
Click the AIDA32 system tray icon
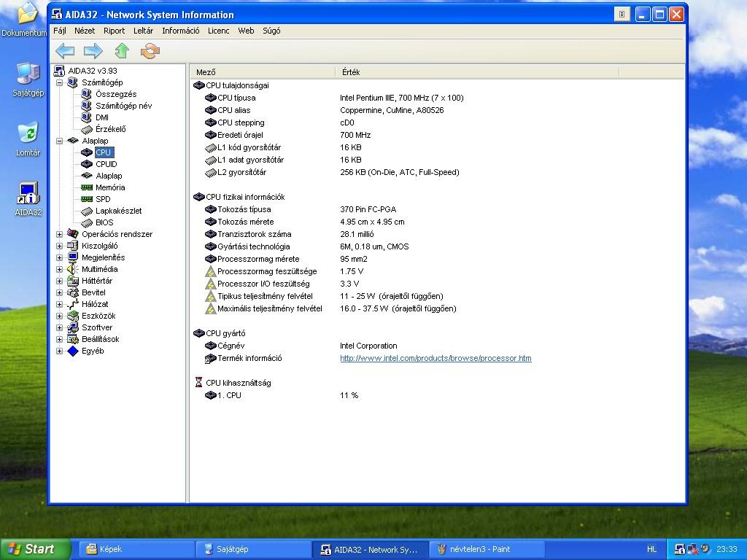click(680, 549)
